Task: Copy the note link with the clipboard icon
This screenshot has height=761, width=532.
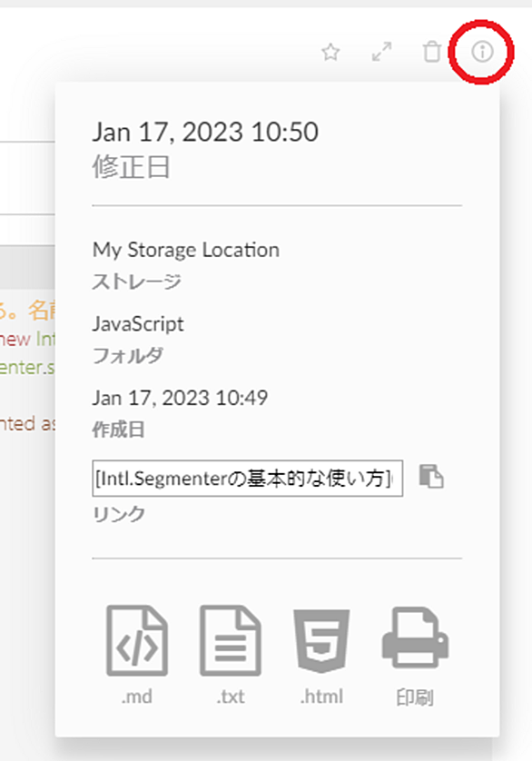Action: (x=431, y=477)
